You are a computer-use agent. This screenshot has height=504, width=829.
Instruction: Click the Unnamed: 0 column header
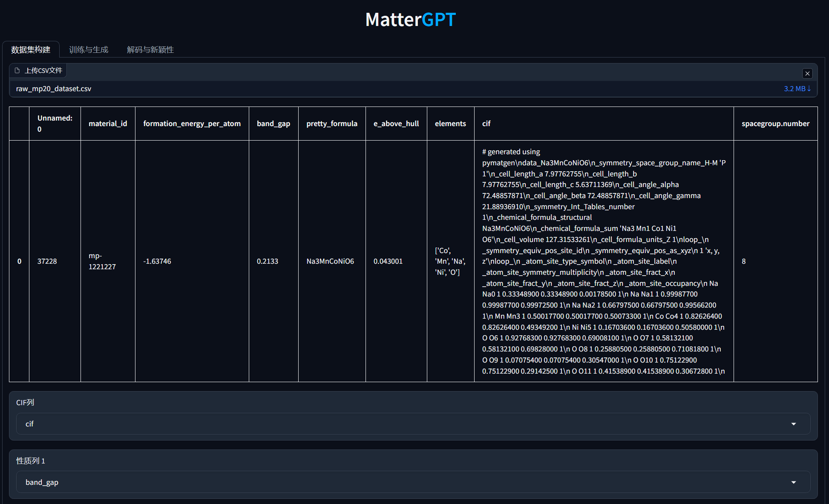tap(55, 124)
